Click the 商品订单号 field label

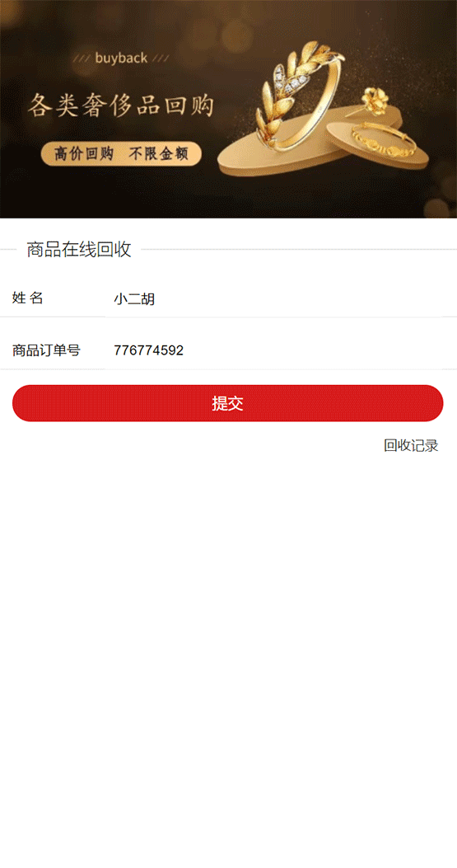(46, 350)
